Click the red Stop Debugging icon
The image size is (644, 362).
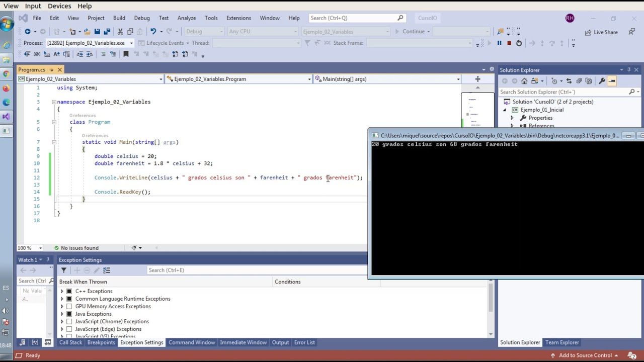tap(509, 43)
